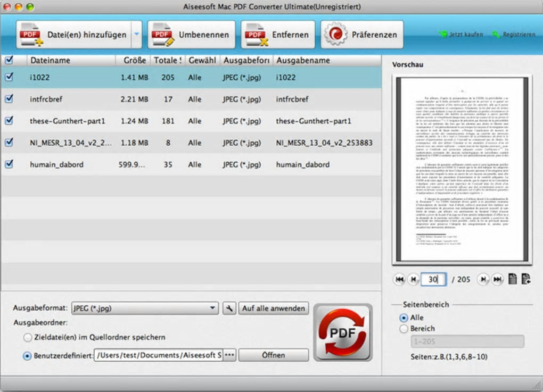Click Umbenennen to rename the file
Viewport: 543px width, 392px height.
point(192,35)
